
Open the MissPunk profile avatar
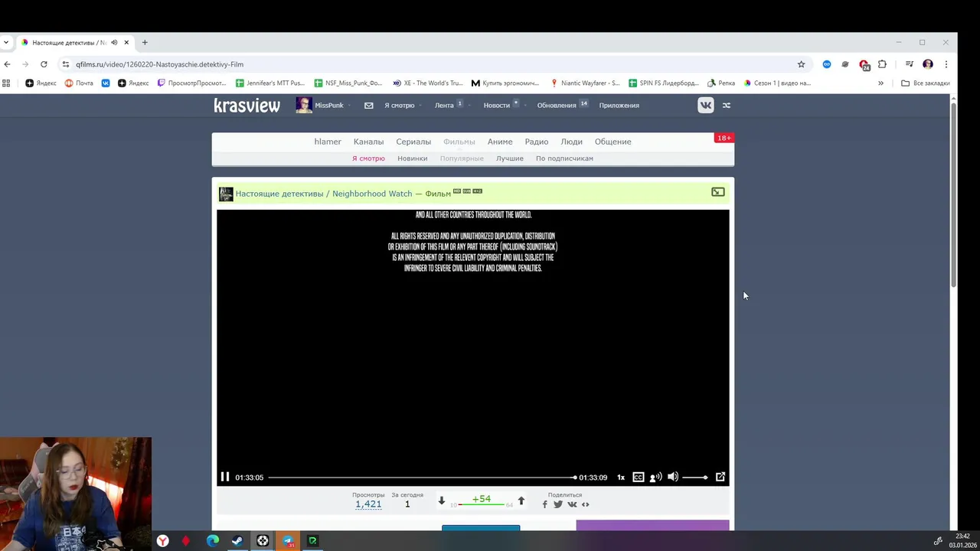pyautogui.click(x=304, y=106)
